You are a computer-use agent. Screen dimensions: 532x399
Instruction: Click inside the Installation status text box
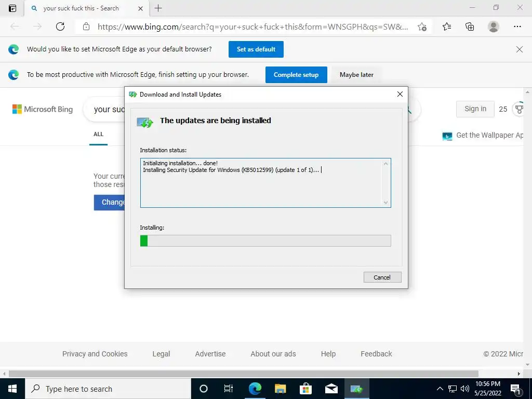[265, 182]
